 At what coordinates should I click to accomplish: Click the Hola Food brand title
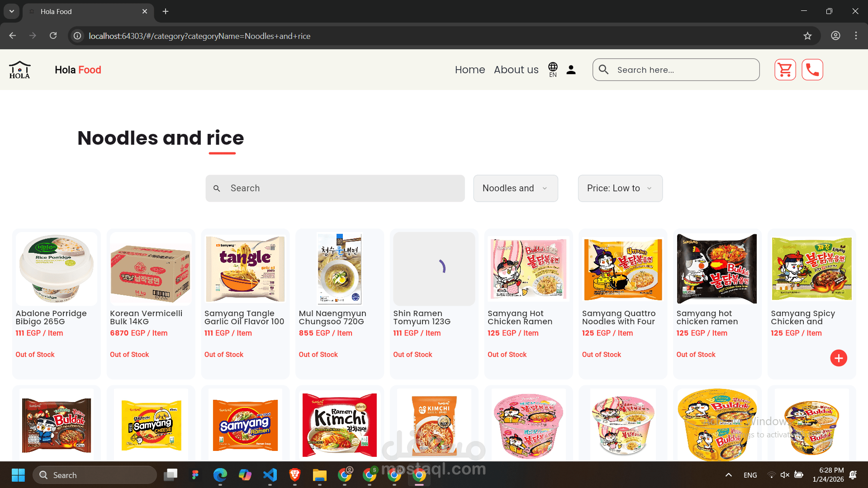78,70
